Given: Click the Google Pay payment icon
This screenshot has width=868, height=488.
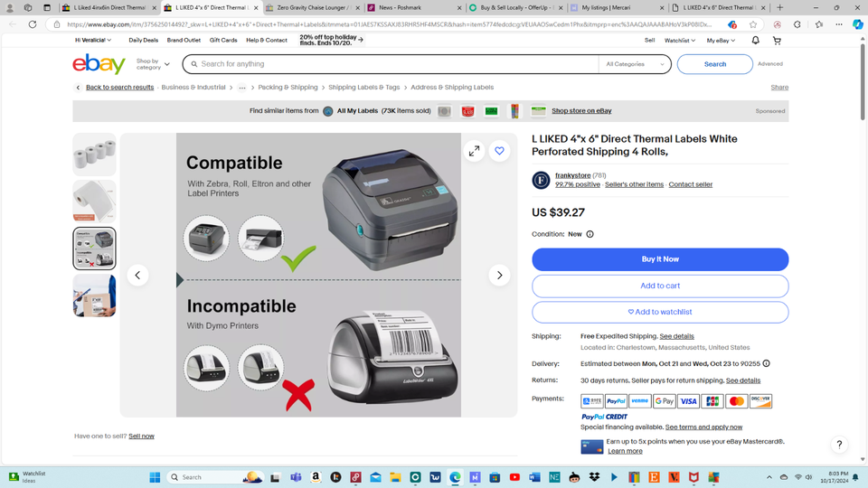Looking at the screenshot, I should pyautogui.click(x=665, y=401).
